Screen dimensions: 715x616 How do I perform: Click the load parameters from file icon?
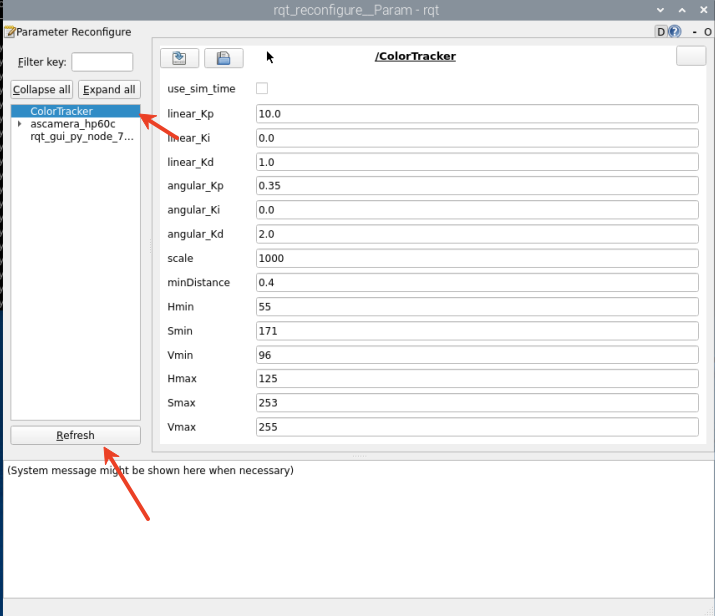pos(179,58)
